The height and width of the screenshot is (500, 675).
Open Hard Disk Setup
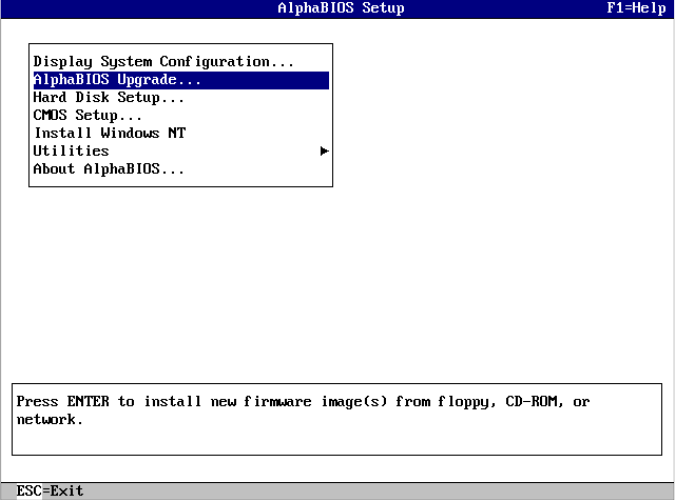[x=181, y=98]
